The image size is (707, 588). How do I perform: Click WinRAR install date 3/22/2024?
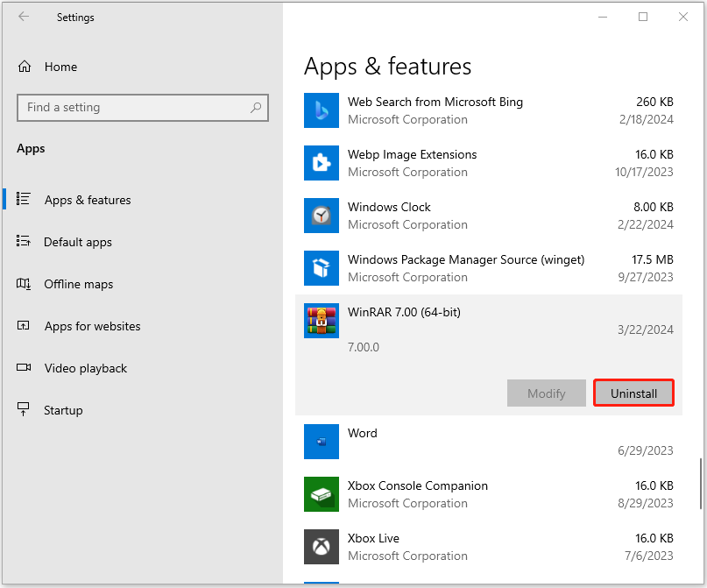click(x=645, y=329)
